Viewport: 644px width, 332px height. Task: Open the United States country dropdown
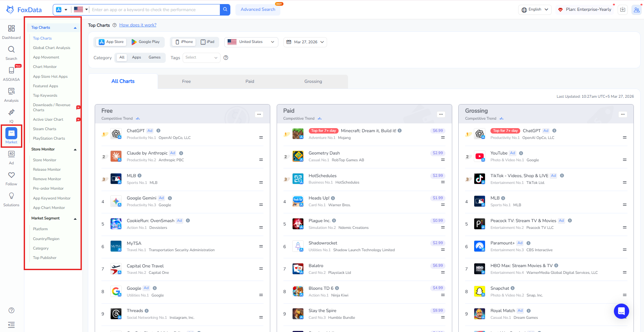[x=251, y=42]
